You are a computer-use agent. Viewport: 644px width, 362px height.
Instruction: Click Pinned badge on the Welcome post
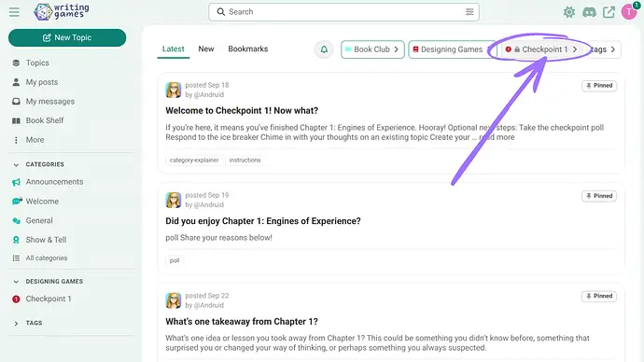pos(599,86)
